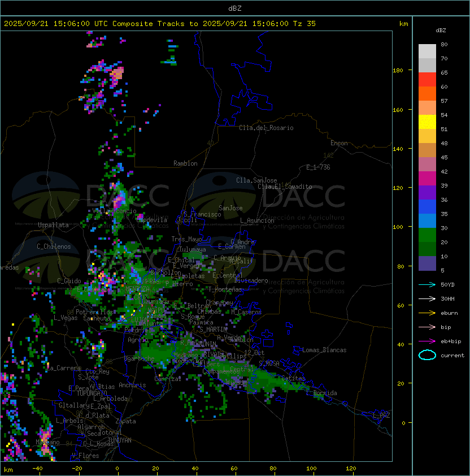Viewport: 470px width, 476px height.
Task: Click the 'km' unit label at top right
Action: click(x=403, y=24)
